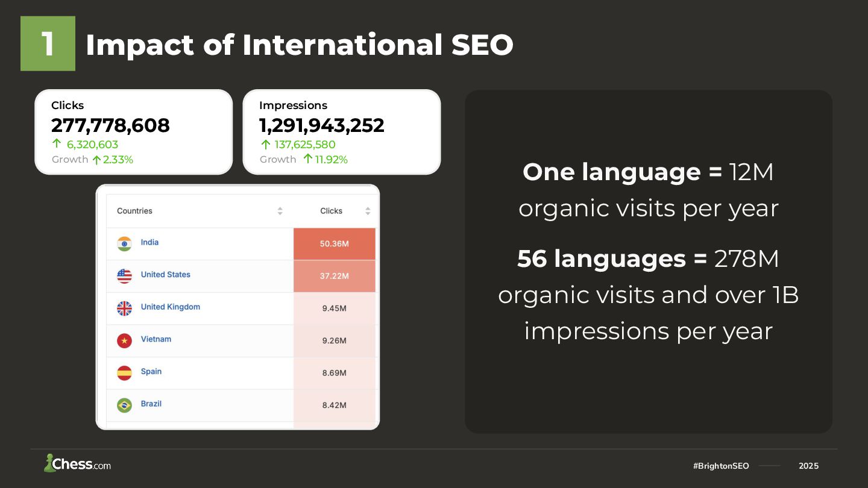Sort by the Countries column arrows

tap(280, 211)
